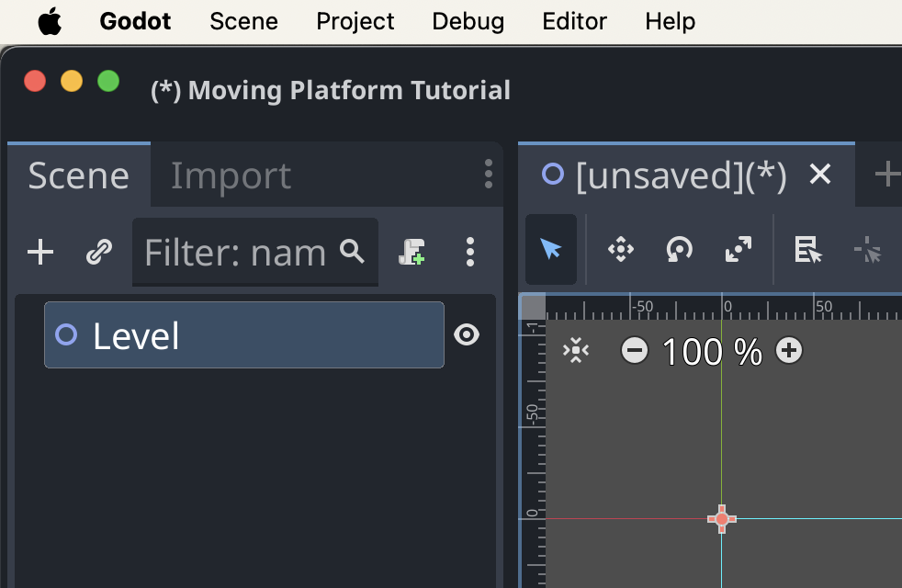
Task: Select the Rotate tool
Action: point(679,249)
